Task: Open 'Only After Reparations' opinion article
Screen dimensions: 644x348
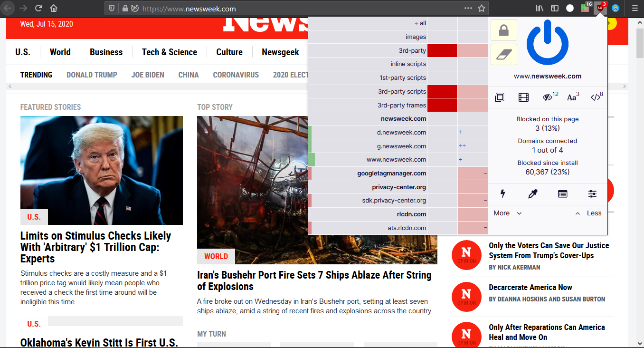Action: (547, 332)
